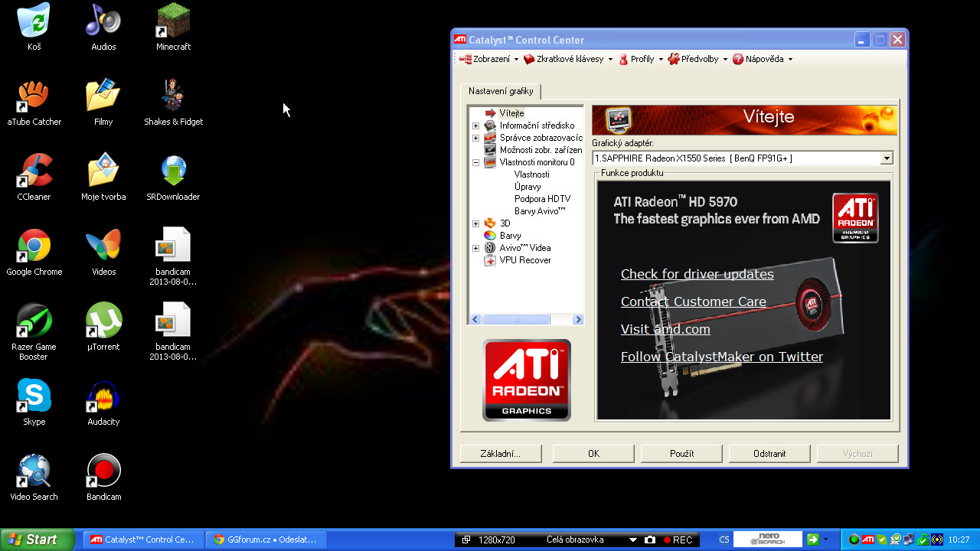980x551 pixels.
Task: Open the Moje tvorba folder
Action: (x=103, y=177)
